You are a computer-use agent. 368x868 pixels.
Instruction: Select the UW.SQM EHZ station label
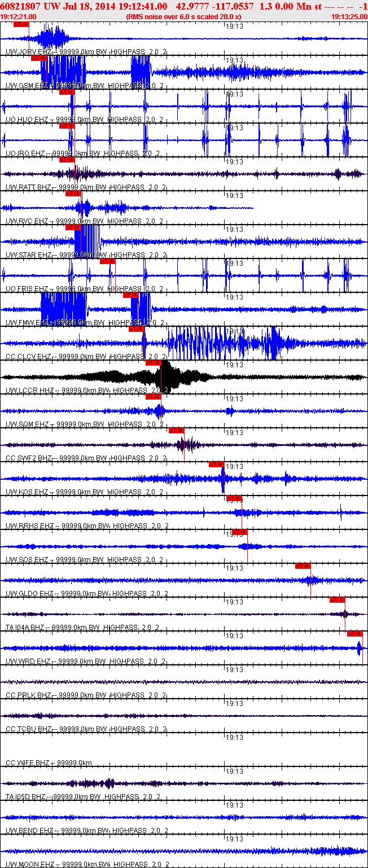coord(27,424)
